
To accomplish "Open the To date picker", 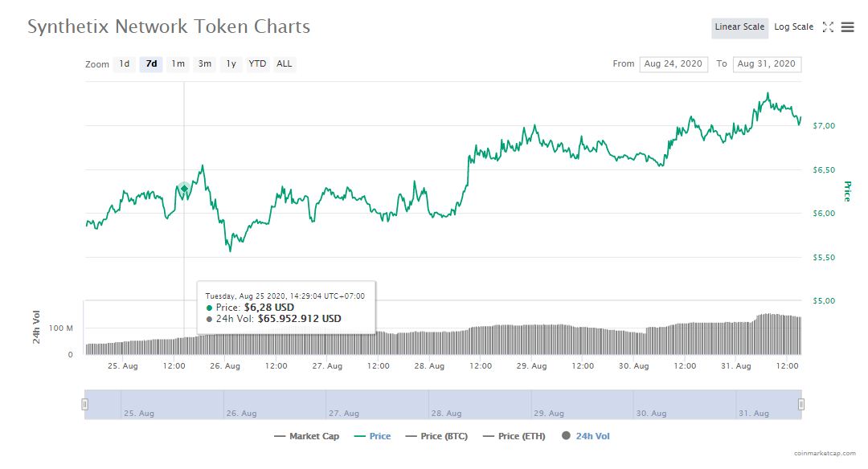I will (765, 64).
